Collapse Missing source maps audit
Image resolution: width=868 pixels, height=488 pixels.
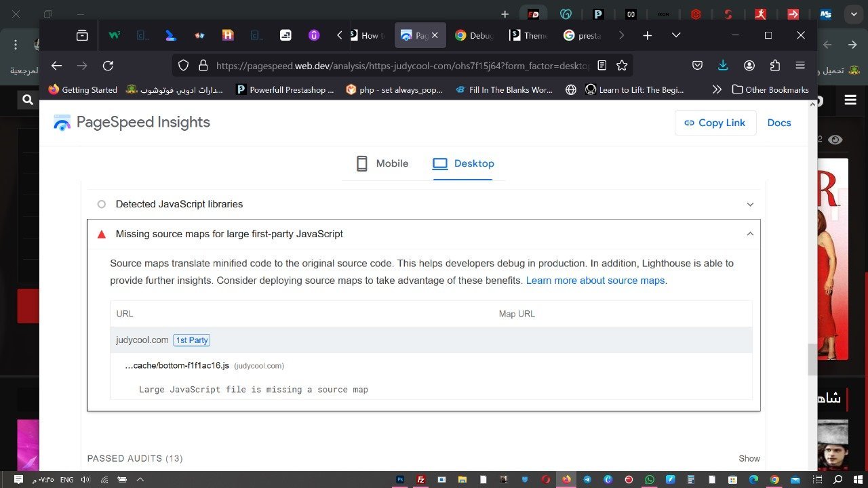coord(424,234)
